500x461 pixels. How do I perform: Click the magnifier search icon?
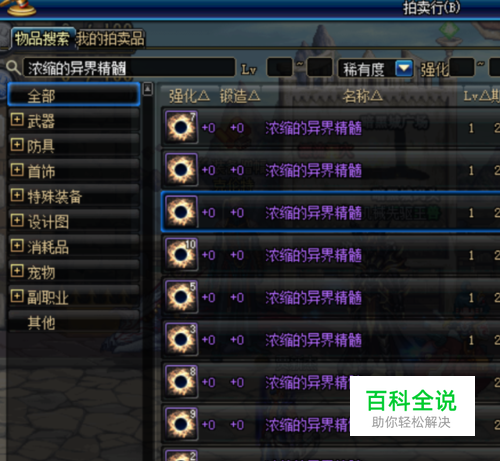13,68
